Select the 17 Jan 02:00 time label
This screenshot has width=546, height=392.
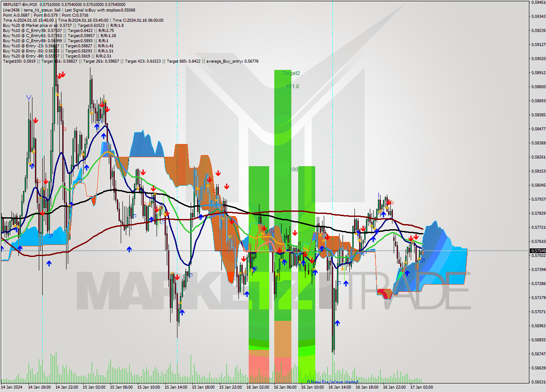[421, 387]
